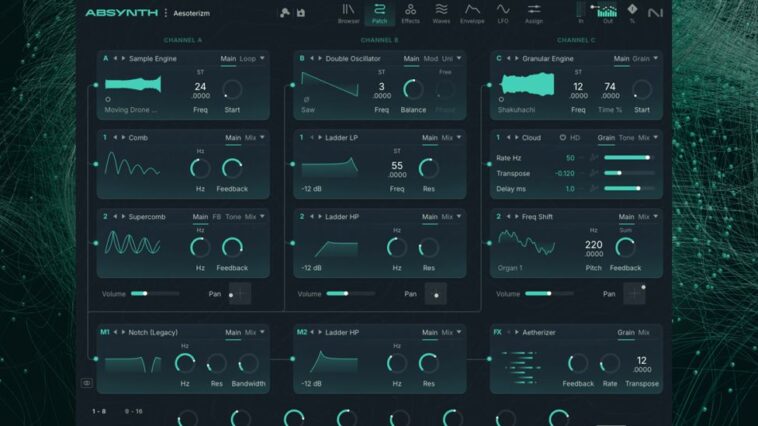Open the FB tab in Supercomb
758x426 pixels.
tap(217, 217)
